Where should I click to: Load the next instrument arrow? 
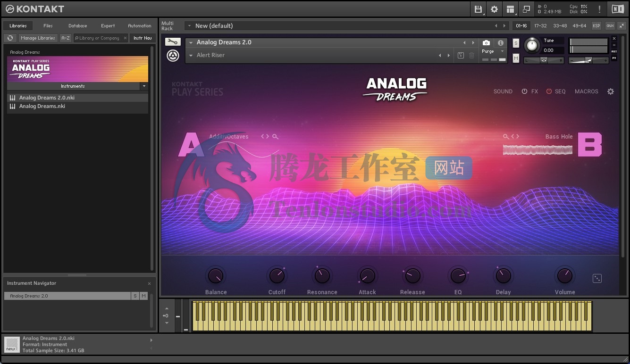point(473,42)
